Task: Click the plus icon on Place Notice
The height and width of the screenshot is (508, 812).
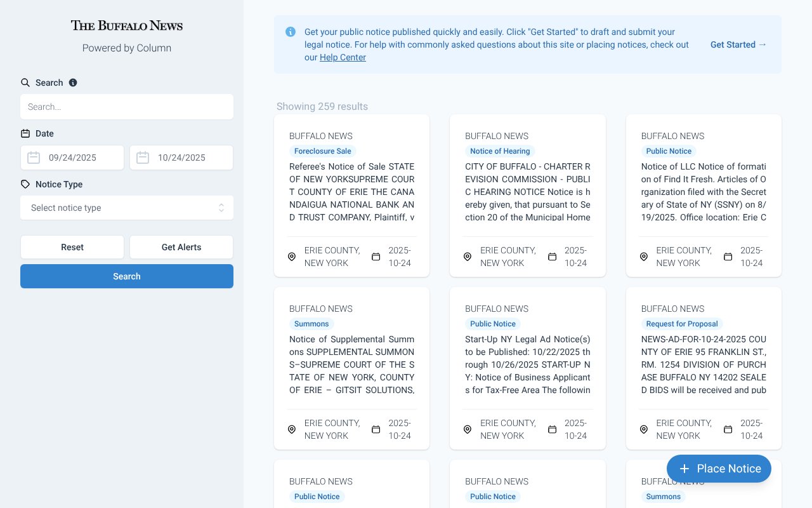Action: (684, 469)
